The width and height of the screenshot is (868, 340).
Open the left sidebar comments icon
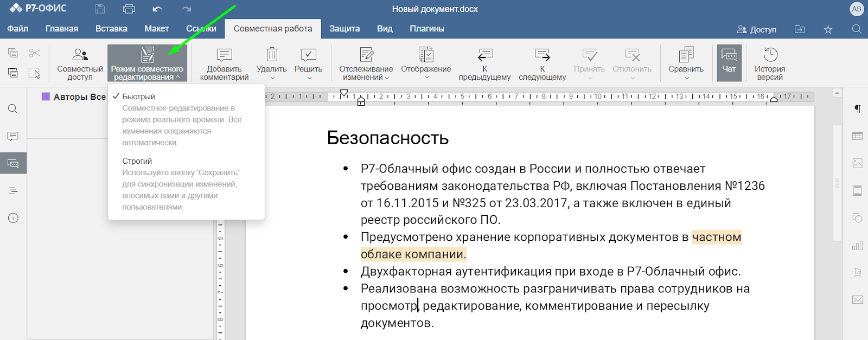(13, 136)
